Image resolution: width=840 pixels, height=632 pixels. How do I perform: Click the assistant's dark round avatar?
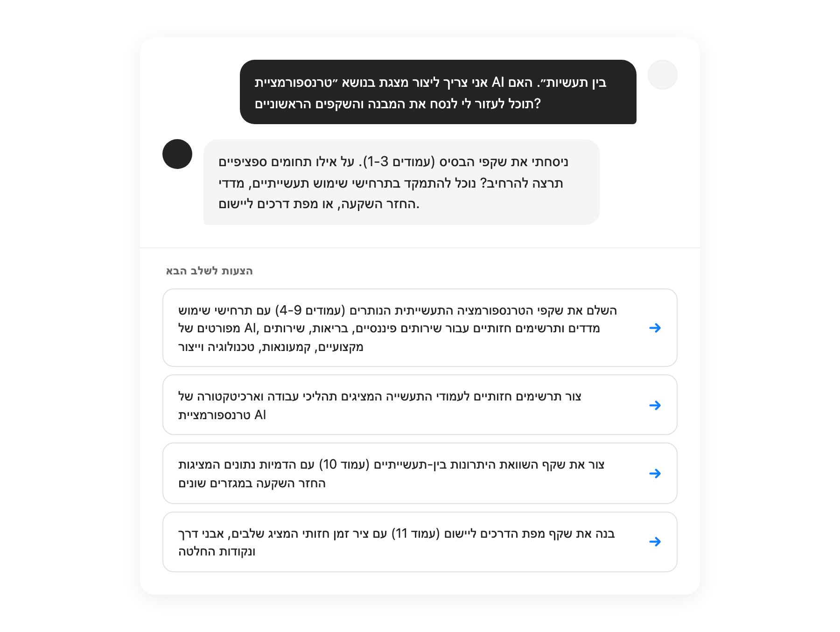click(x=177, y=154)
